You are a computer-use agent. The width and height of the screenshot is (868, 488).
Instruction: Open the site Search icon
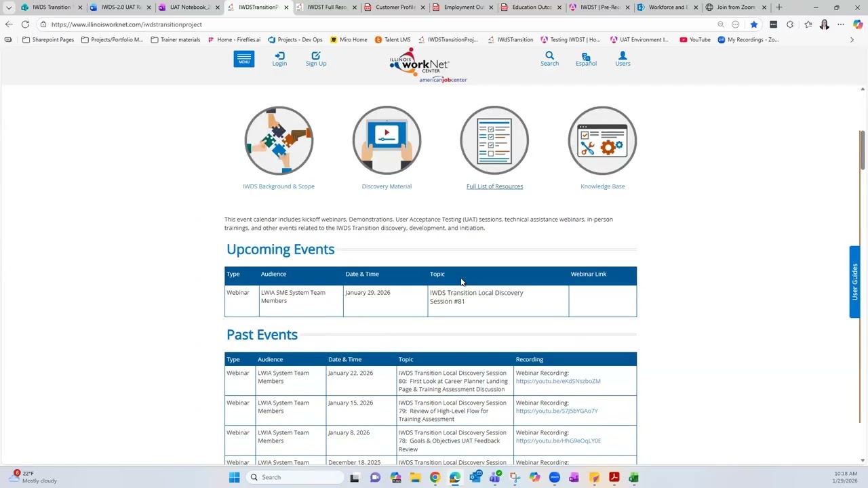point(549,59)
